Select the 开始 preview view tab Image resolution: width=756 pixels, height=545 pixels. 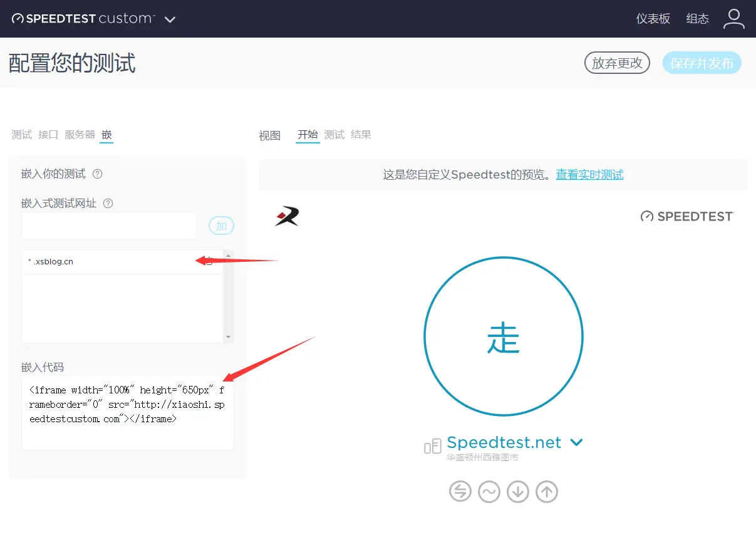click(x=308, y=135)
